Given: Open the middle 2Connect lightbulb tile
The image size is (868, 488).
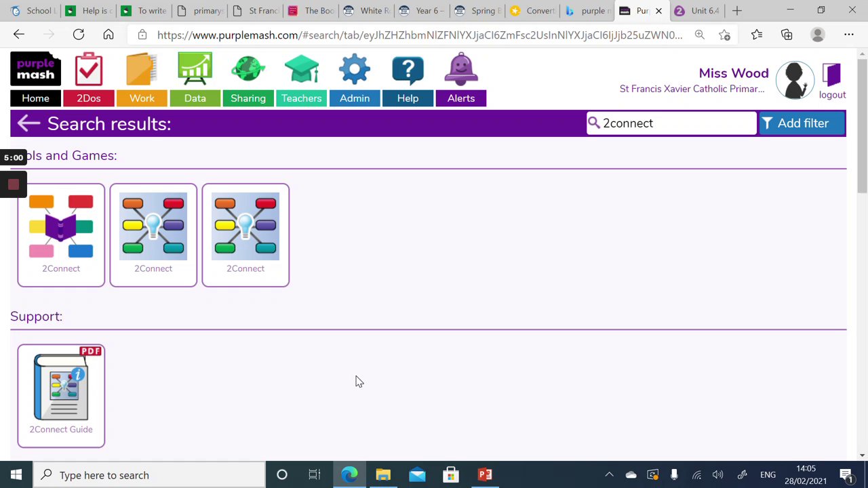Looking at the screenshot, I should click(x=153, y=235).
